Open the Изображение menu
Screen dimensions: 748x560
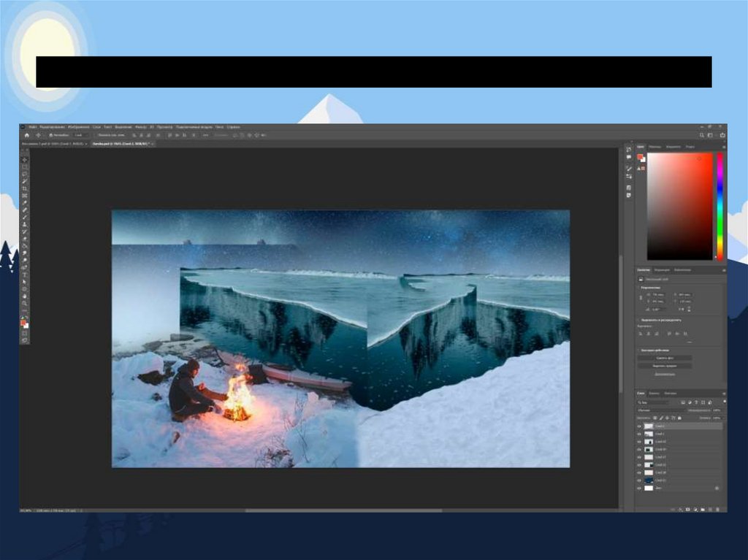pos(79,127)
